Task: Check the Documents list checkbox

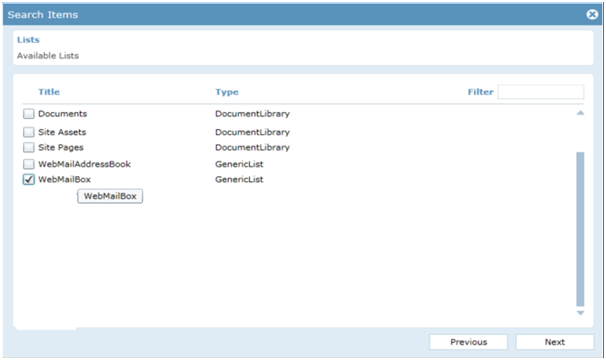Action: [x=29, y=114]
